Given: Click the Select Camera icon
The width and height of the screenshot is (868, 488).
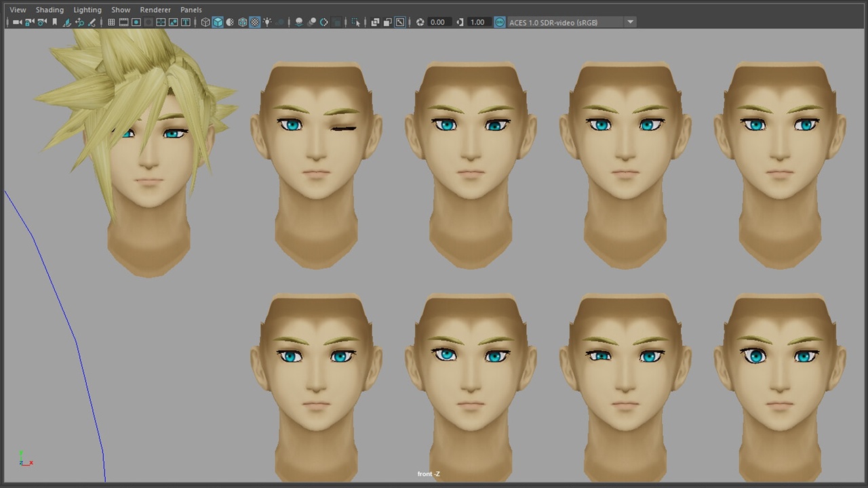Looking at the screenshot, I should coord(17,22).
